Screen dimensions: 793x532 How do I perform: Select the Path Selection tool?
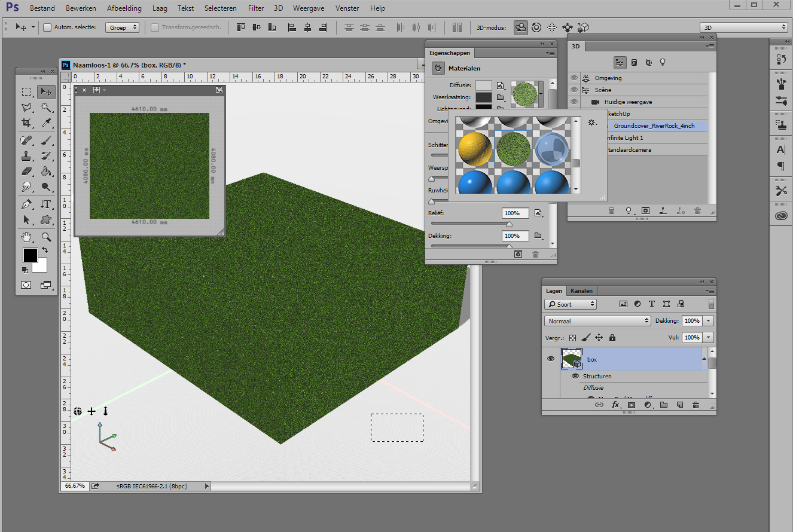tap(26, 220)
